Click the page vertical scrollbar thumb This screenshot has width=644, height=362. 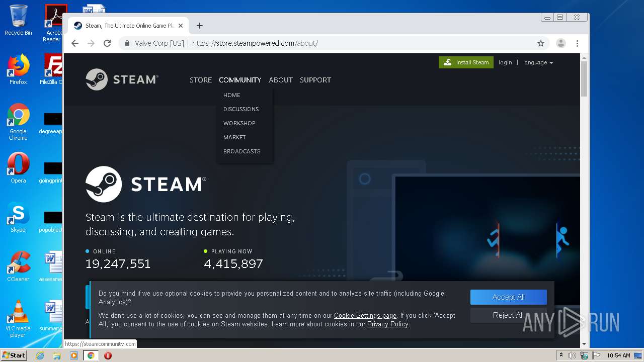coord(584,78)
